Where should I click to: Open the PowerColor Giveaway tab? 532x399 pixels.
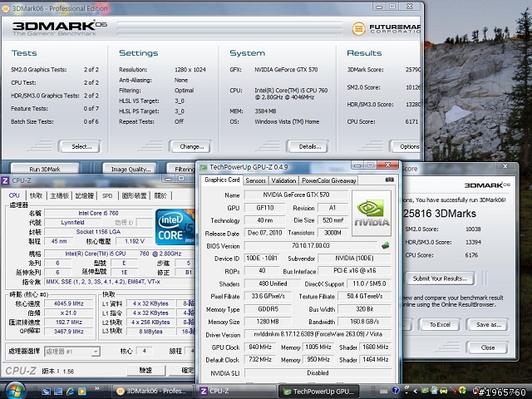(x=328, y=180)
